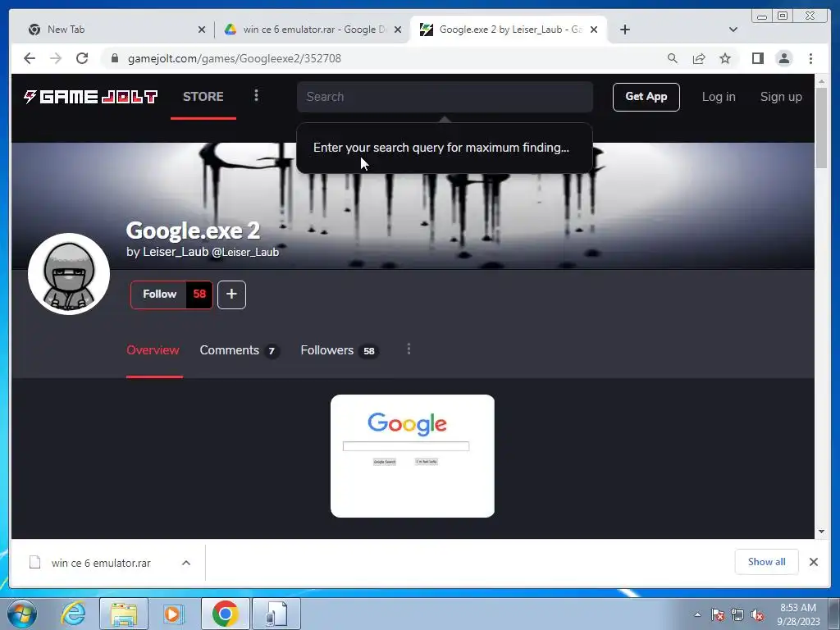The width and height of the screenshot is (840, 630).
Task: Click the Game Jolt logo
Action: (90, 97)
